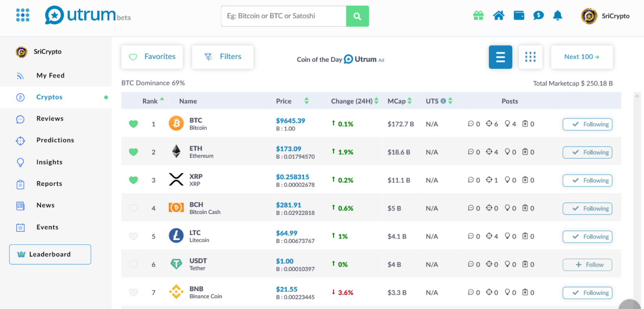
Task: Favorite LTC with heart
Action: [133, 236]
